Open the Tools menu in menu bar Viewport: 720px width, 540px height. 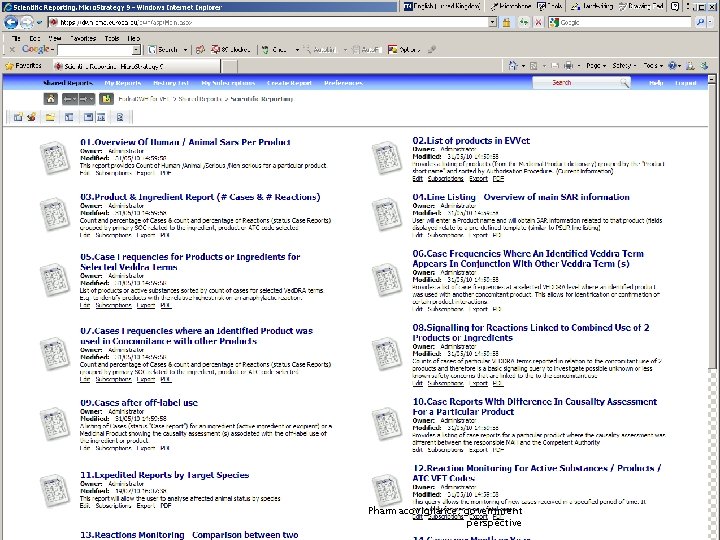[112, 38]
